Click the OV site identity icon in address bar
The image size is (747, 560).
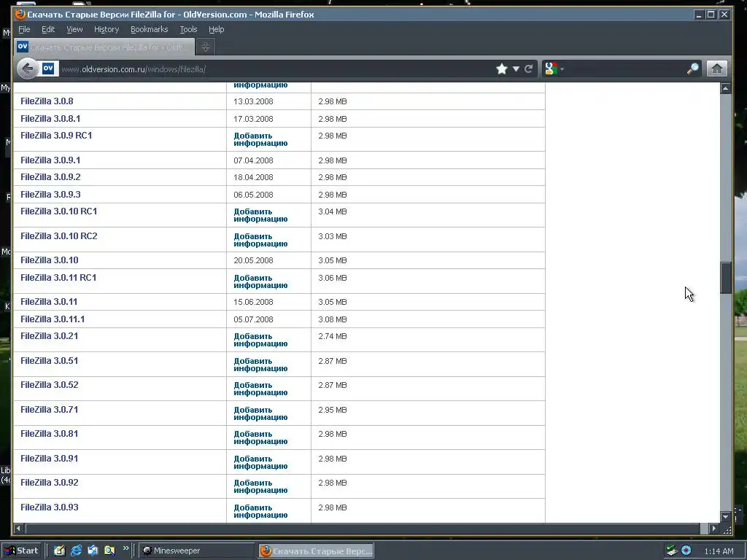(48, 69)
